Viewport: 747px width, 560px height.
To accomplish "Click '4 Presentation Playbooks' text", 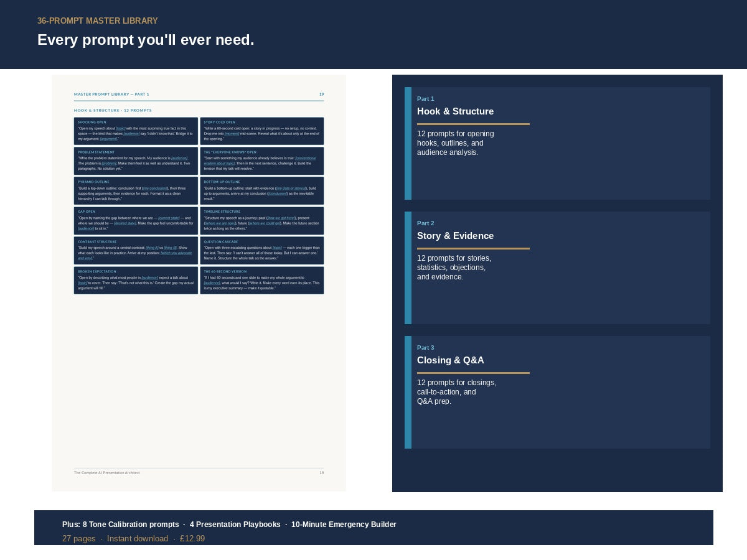I will (x=235, y=525).
